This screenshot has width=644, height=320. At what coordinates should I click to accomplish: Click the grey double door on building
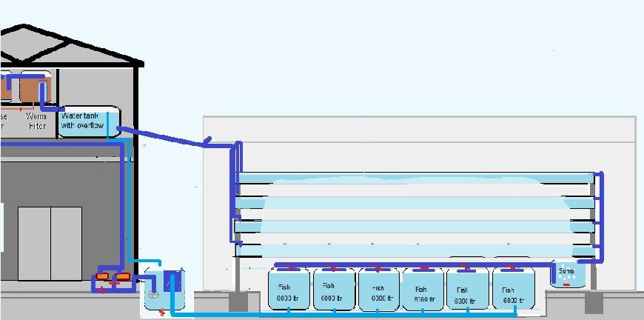(x=50, y=242)
